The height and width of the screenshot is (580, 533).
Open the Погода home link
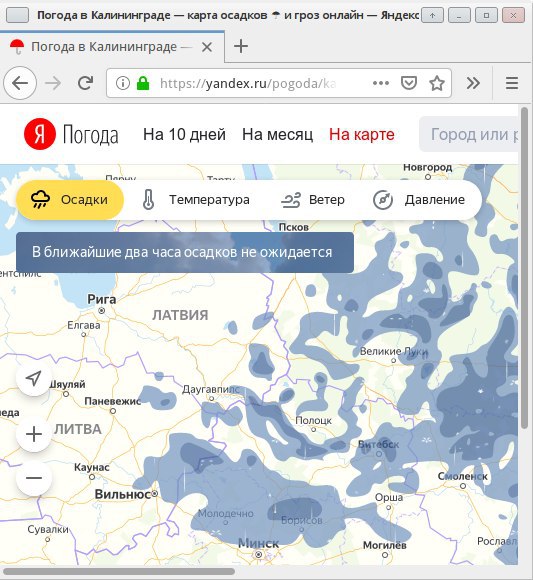tap(91, 135)
